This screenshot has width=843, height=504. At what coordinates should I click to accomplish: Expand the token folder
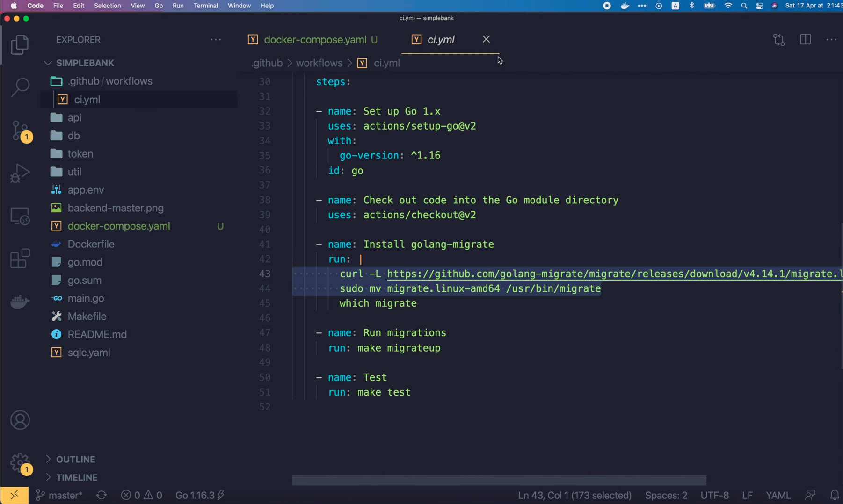[x=80, y=154]
